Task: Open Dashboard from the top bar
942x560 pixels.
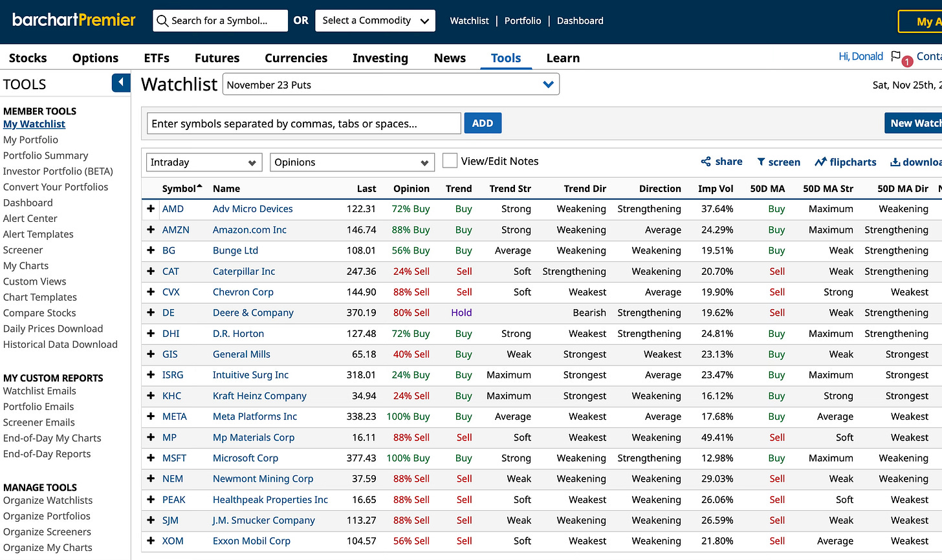Action: pyautogui.click(x=580, y=21)
